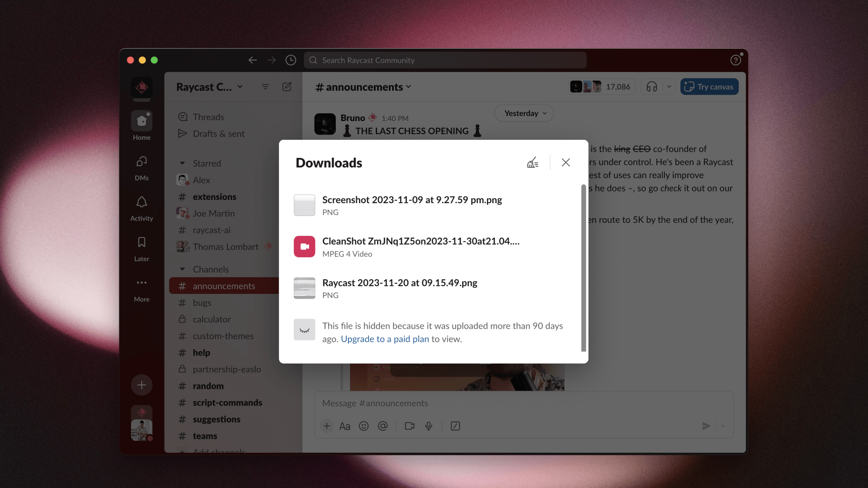
Task: Open Bruno's profile avatar in message
Action: pyautogui.click(x=325, y=124)
